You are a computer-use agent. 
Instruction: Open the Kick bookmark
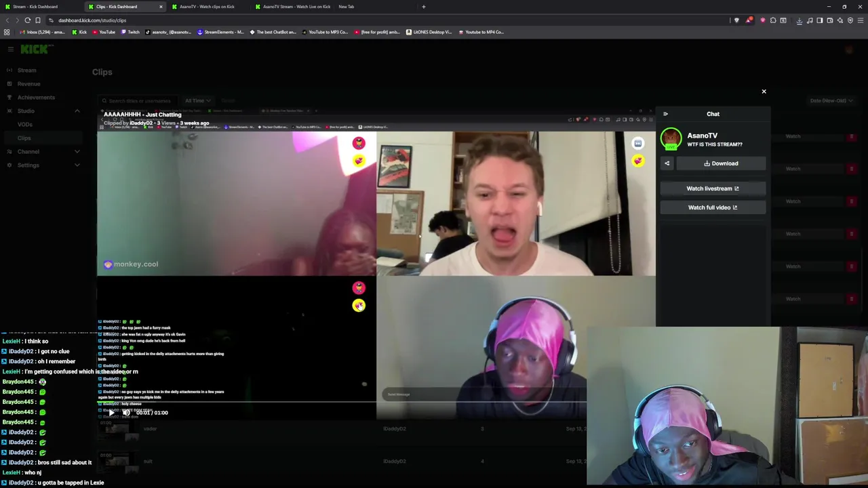79,32
